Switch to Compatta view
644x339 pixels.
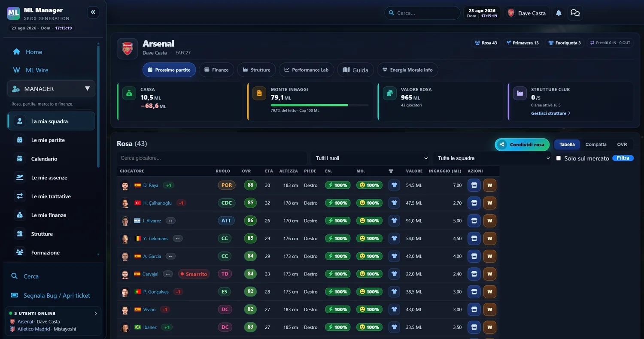pyautogui.click(x=596, y=145)
